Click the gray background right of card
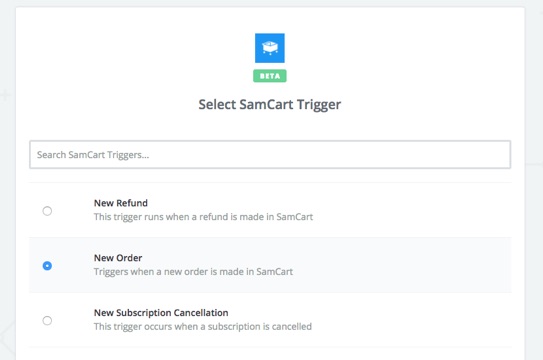 (534, 208)
